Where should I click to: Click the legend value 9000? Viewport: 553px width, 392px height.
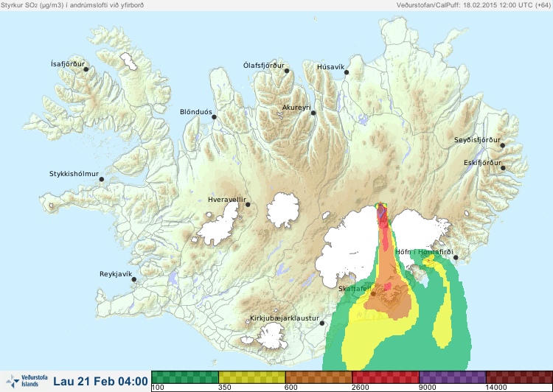[427, 388]
